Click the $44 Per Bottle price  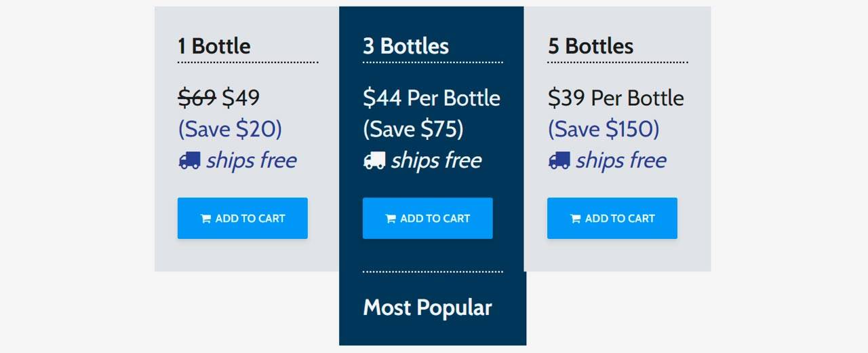click(x=431, y=98)
